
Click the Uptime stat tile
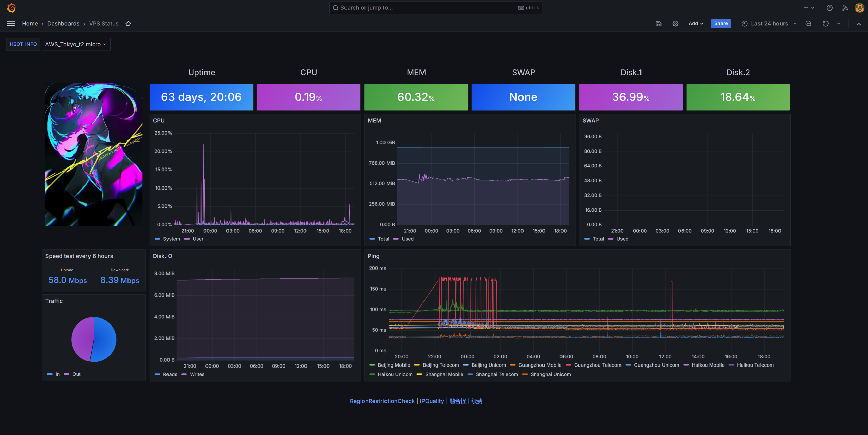201,97
